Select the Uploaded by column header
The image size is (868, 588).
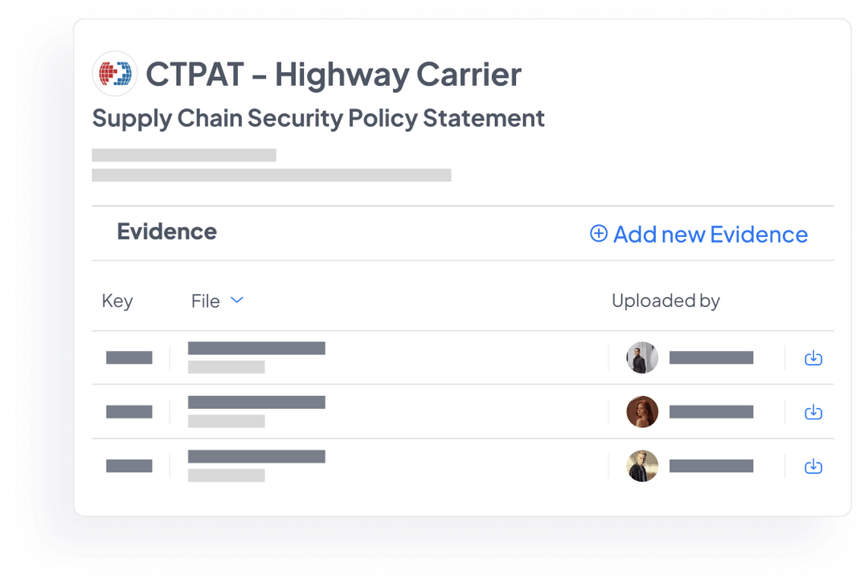(665, 300)
